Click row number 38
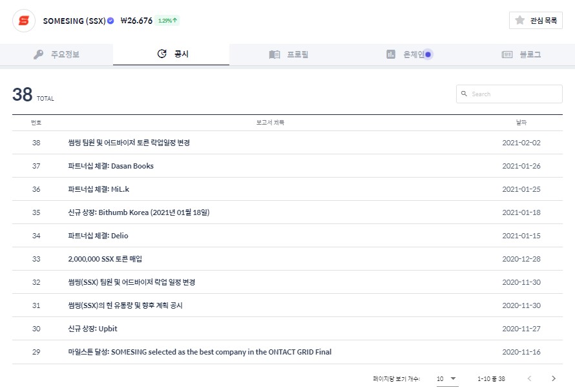This screenshot has width=575, height=392. click(x=36, y=143)
